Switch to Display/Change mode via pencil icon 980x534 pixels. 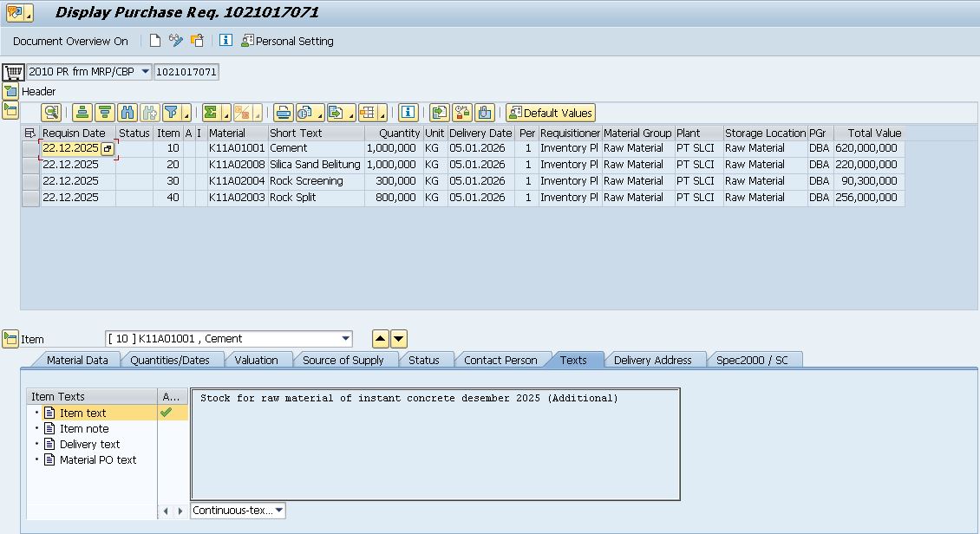point(176,41)
